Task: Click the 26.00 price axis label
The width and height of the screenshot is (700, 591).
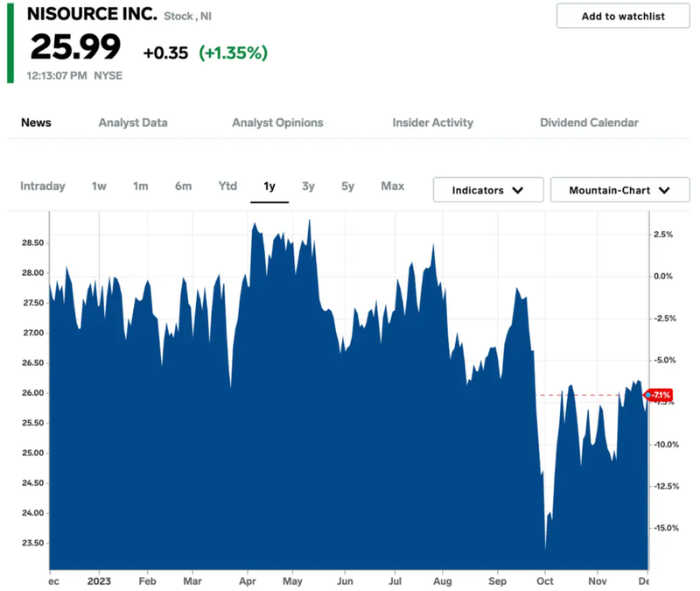Action: (x=33, y=392)
